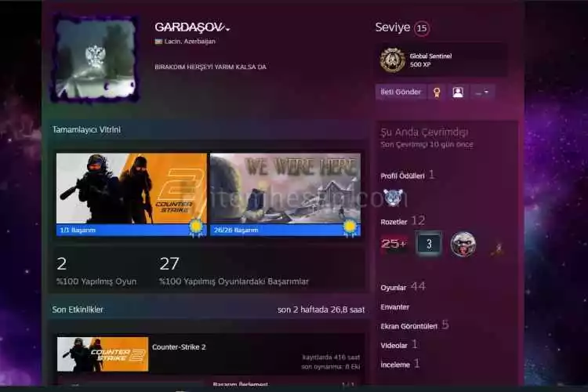Select the badge showing number 3

pos(429,244)
